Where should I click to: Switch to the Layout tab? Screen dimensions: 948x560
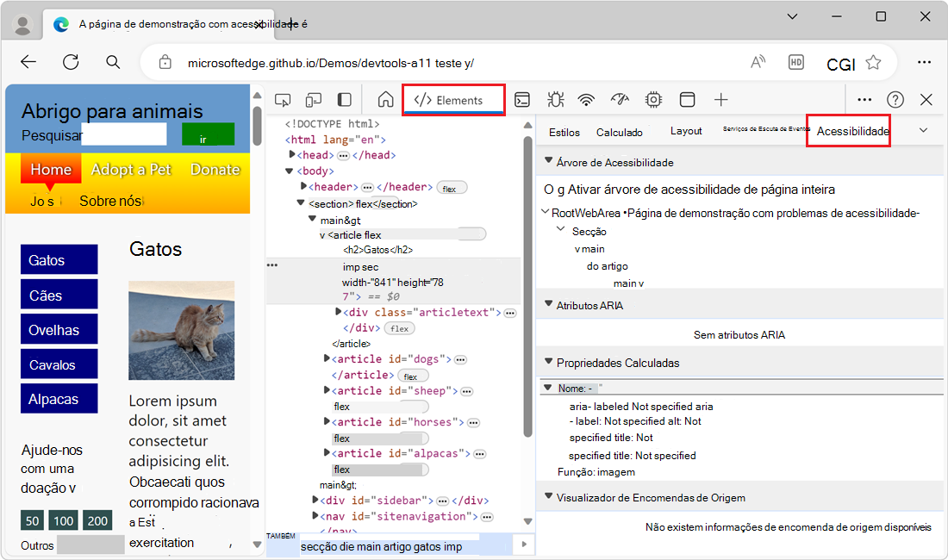click(x=686, y=131)
